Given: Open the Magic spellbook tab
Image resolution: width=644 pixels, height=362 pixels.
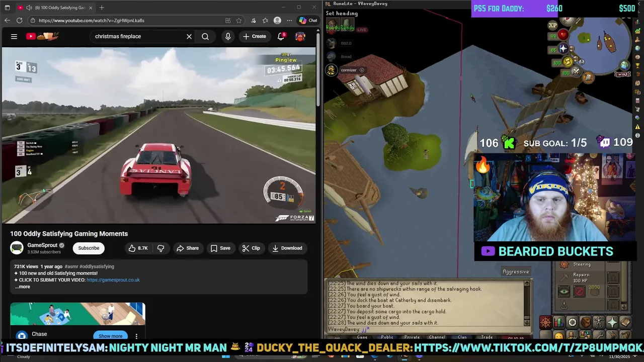Looking at the screenshot, I should [625, 322].
